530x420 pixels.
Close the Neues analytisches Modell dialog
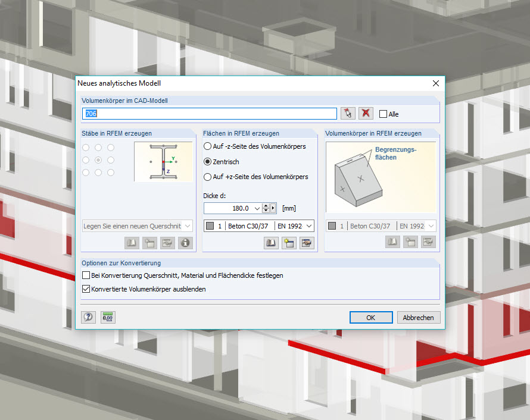click(x=436, y=83)
